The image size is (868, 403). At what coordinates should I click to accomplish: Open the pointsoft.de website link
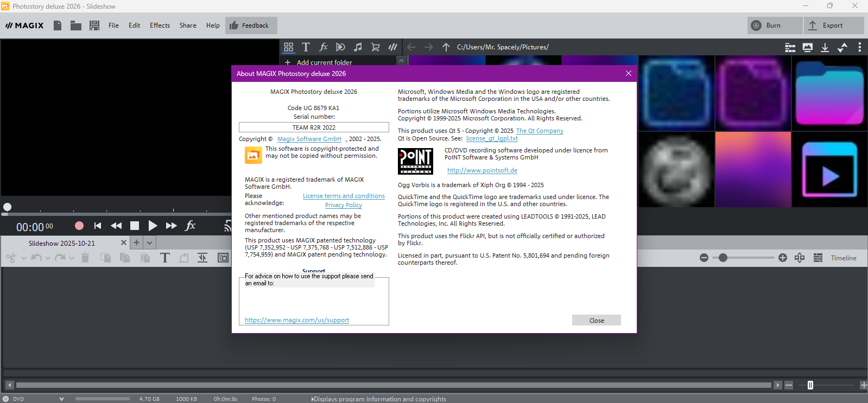482,170
